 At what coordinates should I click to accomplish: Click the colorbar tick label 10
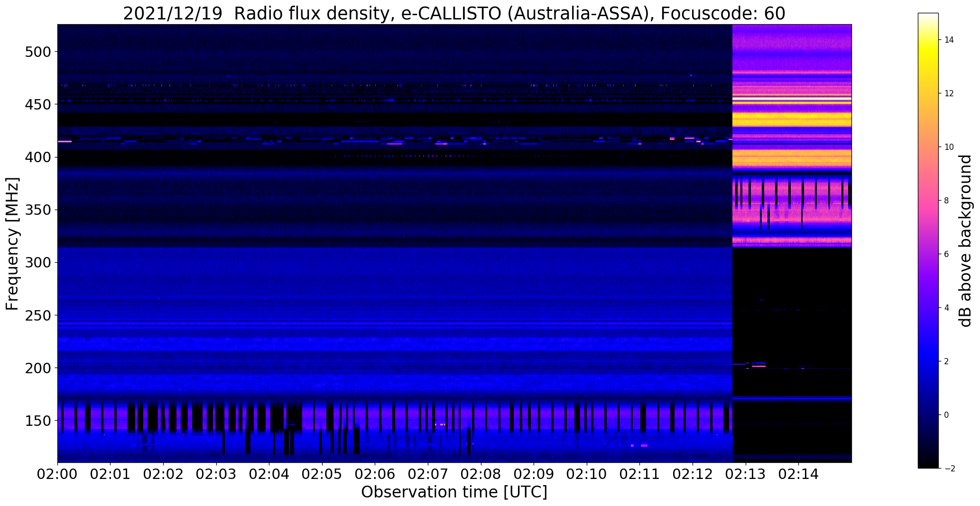[x=949, y=147]
